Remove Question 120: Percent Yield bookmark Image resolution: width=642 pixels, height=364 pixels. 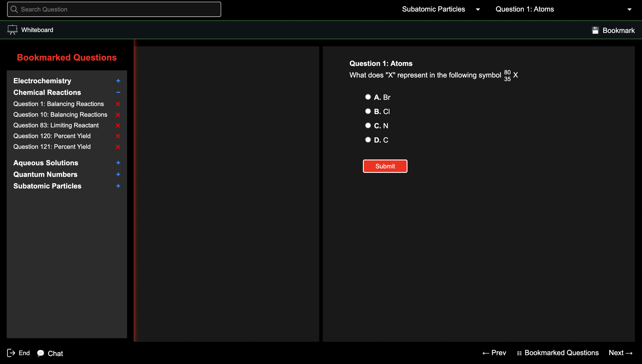[118, 136]
